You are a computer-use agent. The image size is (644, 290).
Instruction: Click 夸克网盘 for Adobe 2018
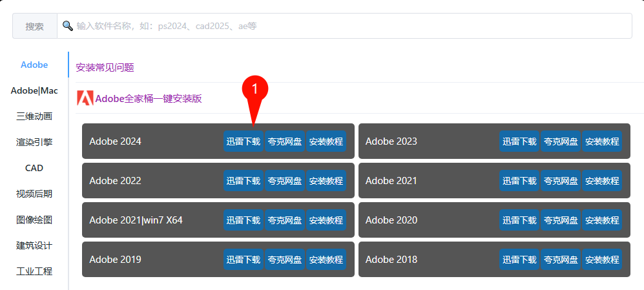click(x=561, y=260)
